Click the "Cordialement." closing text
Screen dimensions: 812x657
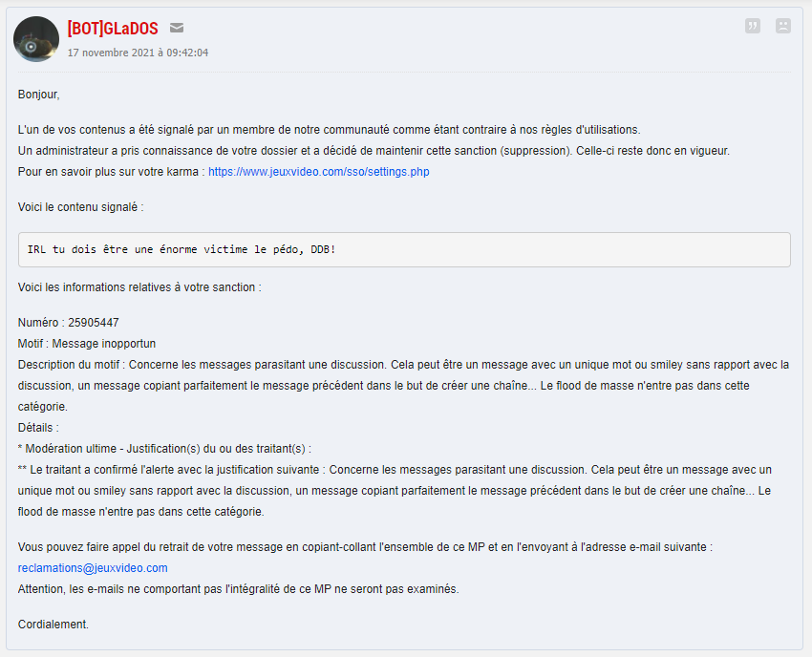coord(53,625)
